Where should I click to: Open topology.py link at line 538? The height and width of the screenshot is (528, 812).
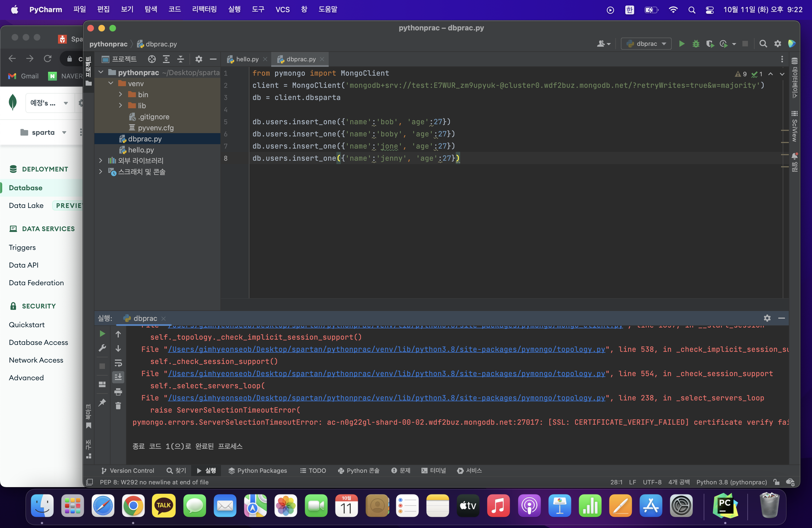387,349
